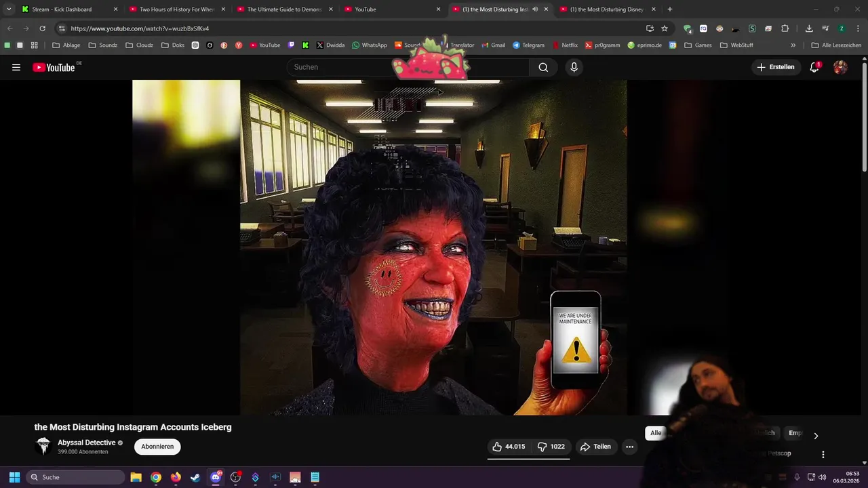
Task: Open a new browser tab
Action: [670, 9]
